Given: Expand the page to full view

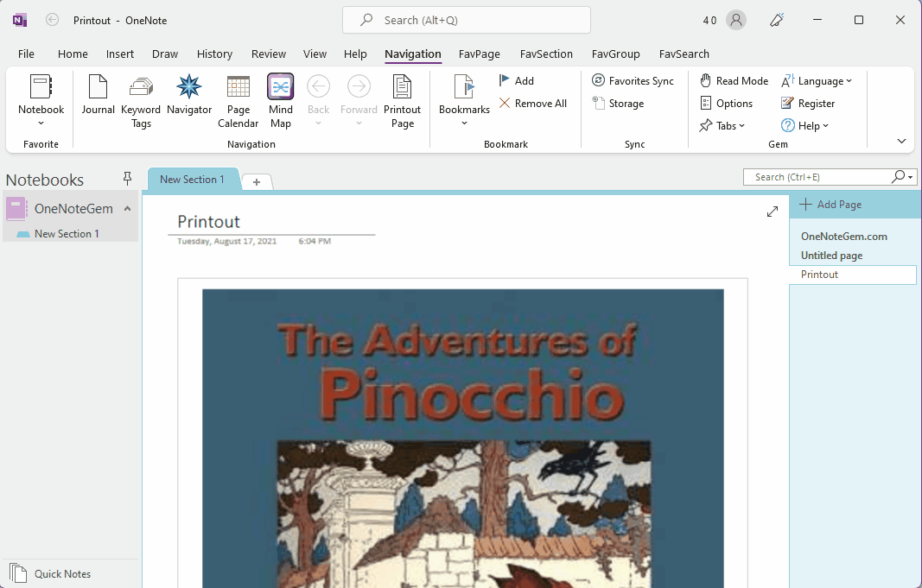Looking at the screenshot, I should [x=772, y=212].
